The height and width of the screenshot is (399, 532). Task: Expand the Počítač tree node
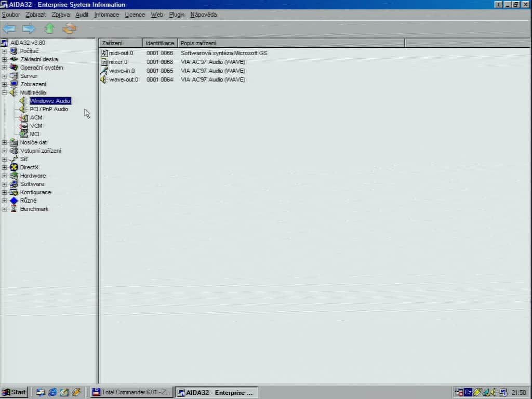coord(4,51)
